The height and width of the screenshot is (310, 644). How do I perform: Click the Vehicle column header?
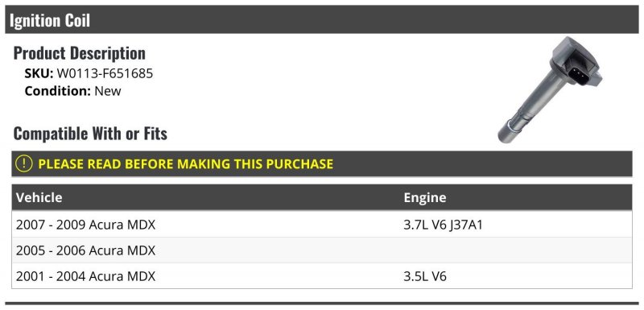click(39, 197)
